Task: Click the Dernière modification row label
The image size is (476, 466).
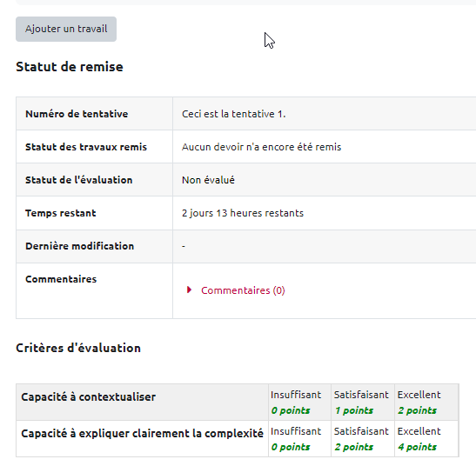Action: pyautogui.click(x=80, y=246)
